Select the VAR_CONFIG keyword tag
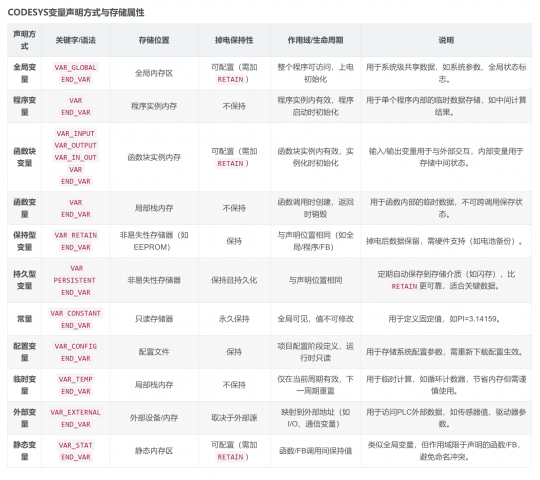Screen dimensions: 540x480 click(75, 346)
